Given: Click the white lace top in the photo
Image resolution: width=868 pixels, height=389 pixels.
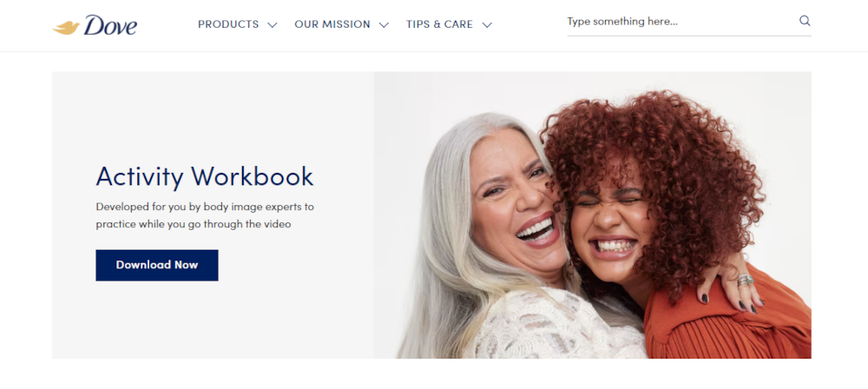Looking at the screenshot, I should [554, 327].
